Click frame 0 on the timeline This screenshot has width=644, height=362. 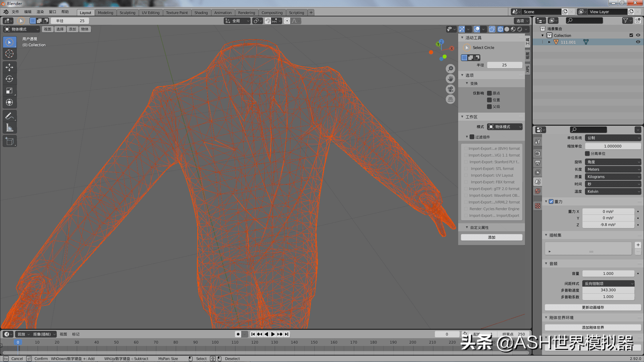(x=17, y=342)
